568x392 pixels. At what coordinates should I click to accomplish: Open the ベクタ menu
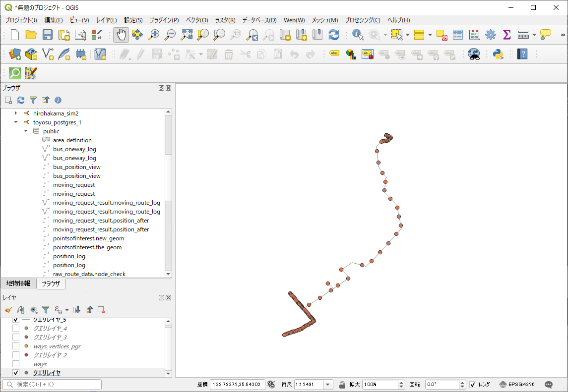click(x=196, y=20)
